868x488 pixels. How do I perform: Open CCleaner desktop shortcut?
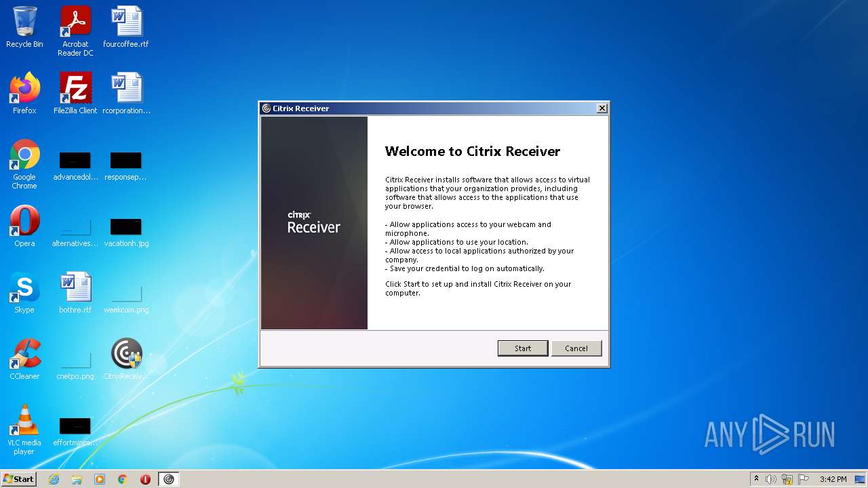point(24,359)
